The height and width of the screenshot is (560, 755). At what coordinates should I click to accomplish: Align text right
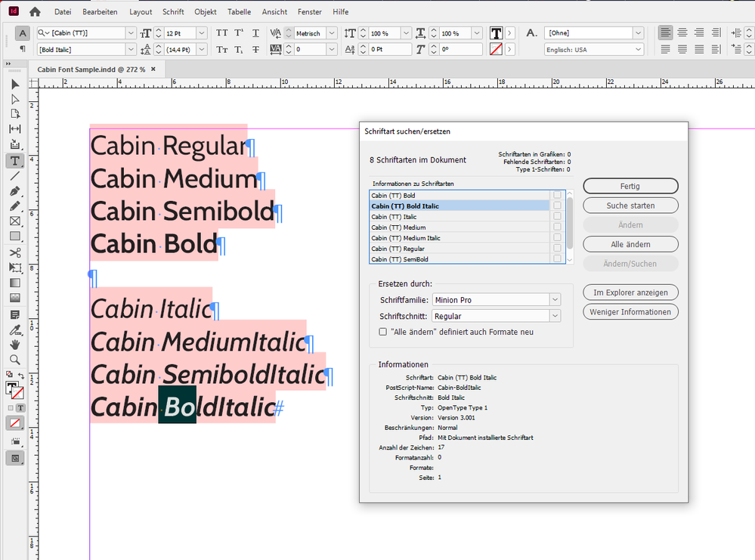(699, 32)
